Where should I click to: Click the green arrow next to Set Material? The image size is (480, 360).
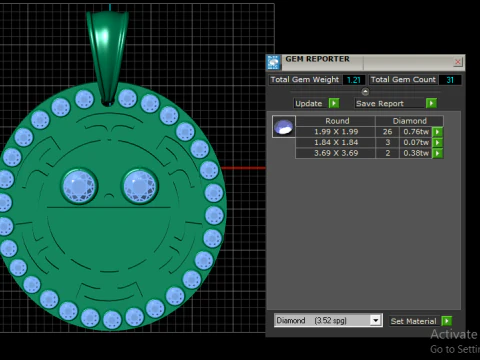point(446,321)
